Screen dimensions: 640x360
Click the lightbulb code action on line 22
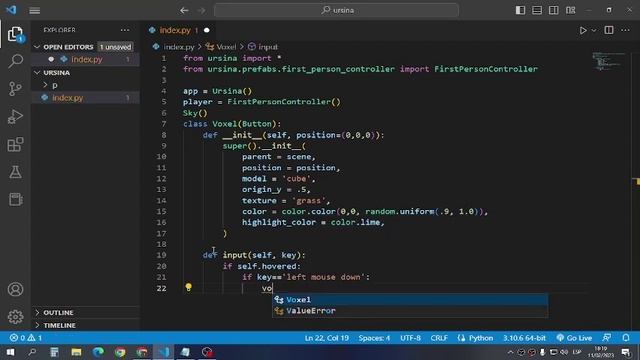coord(189,287)
